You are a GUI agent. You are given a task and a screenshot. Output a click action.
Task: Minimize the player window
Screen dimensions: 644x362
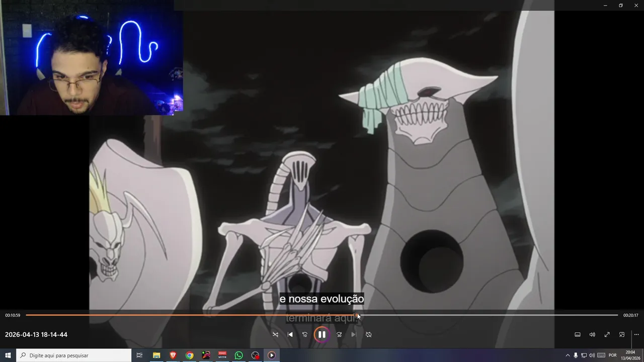[605, 5]
